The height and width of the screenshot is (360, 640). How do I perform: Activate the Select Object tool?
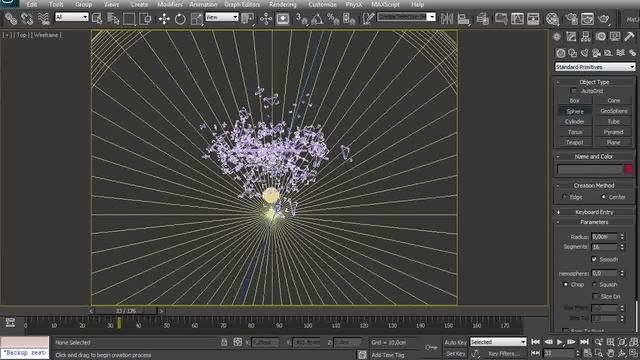97,19
